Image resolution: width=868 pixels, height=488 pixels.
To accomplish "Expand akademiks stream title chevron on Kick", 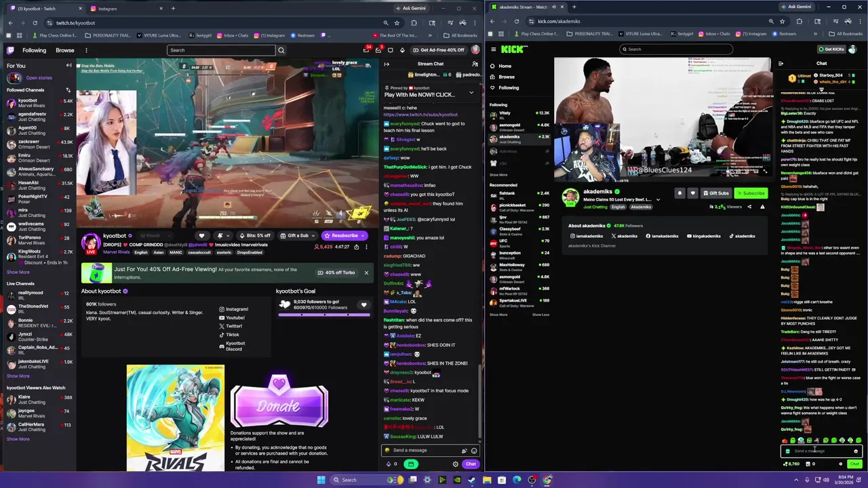I will click(658, 200).
